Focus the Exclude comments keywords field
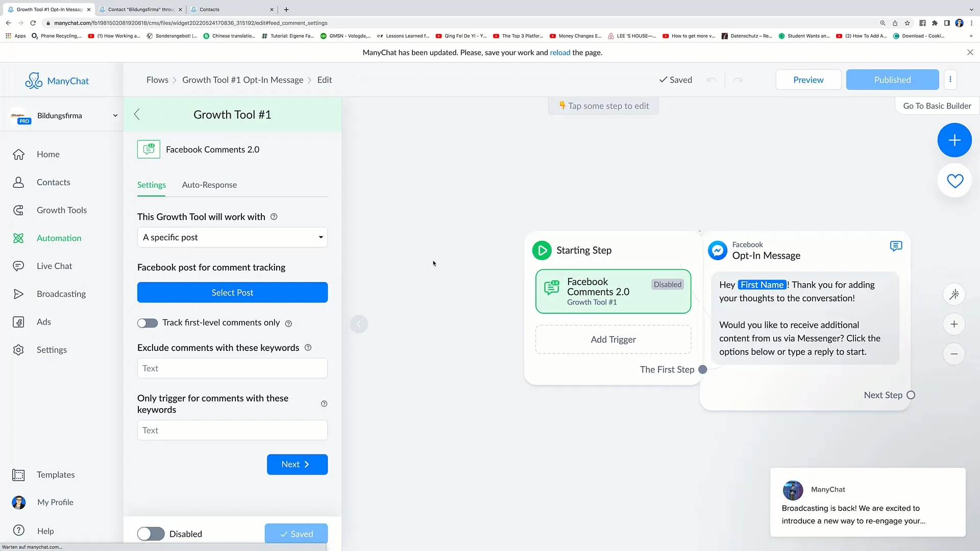This screenshot has height=551, width=980. [x=232, y=368]
